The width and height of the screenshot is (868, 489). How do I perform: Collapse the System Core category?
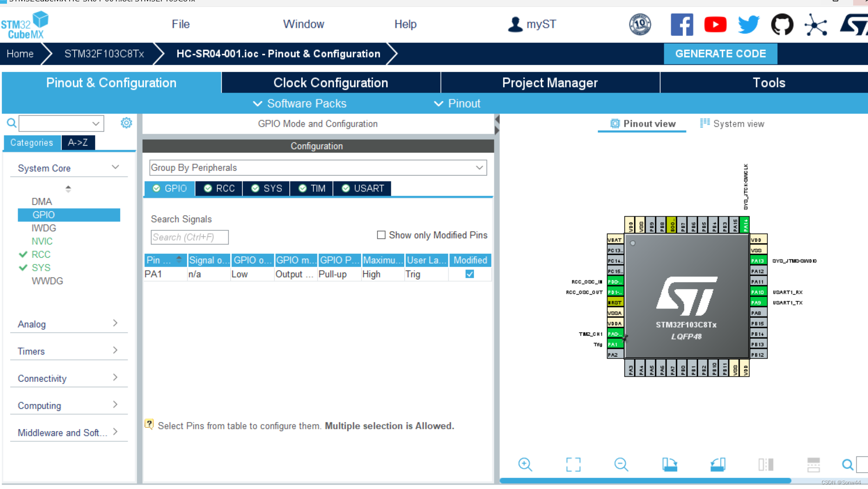116,167
